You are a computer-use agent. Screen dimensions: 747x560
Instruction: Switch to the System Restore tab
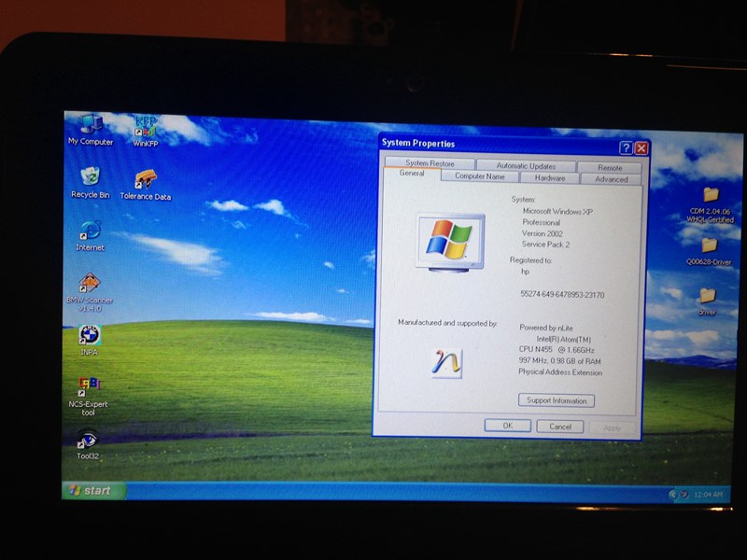point(430,162)
